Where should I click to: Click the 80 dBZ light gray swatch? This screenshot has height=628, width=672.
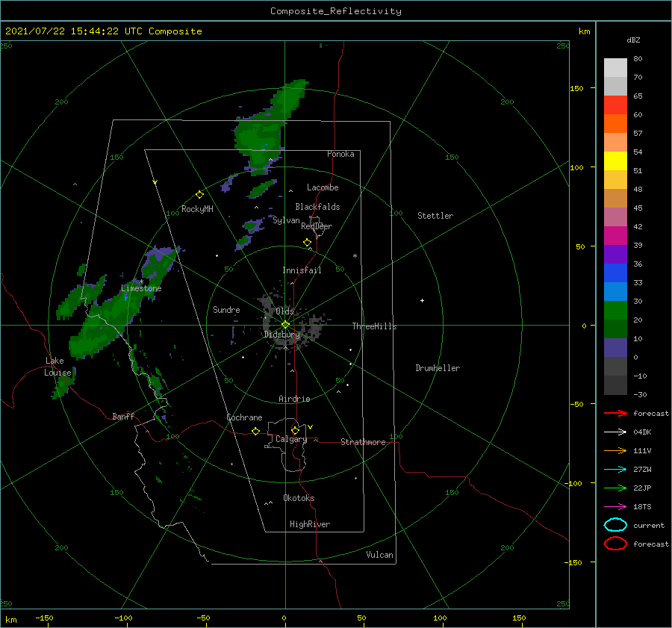pos(615,67)
